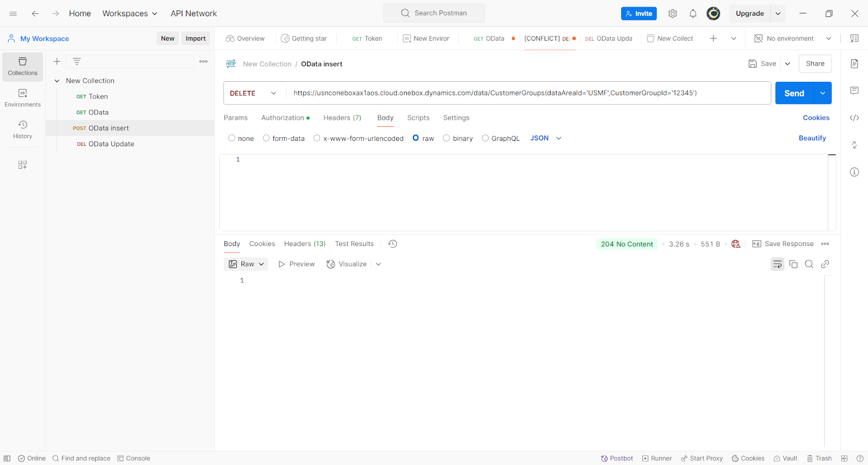Copy response link icon
Image resolution: width=868 pixels, height=465 pixels.
[x=825, y=264]
